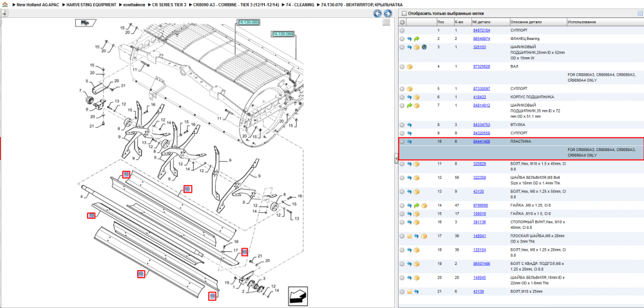The height and width of the screenshot is (308, 644).
Task: Click the note icon on row 43139
Action: pyautogui.click(x=410, y=291)
